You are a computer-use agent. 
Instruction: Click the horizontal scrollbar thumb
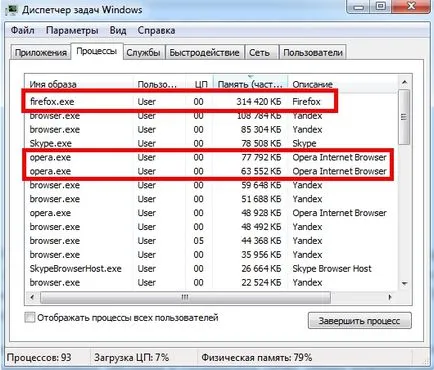(185, 297)
